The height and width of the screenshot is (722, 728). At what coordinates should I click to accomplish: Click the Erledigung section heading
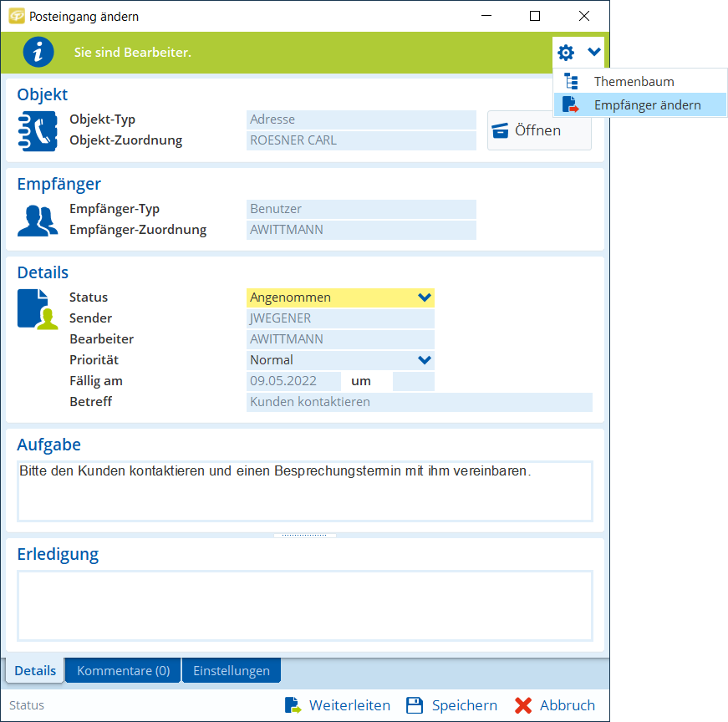click(58, 554)
